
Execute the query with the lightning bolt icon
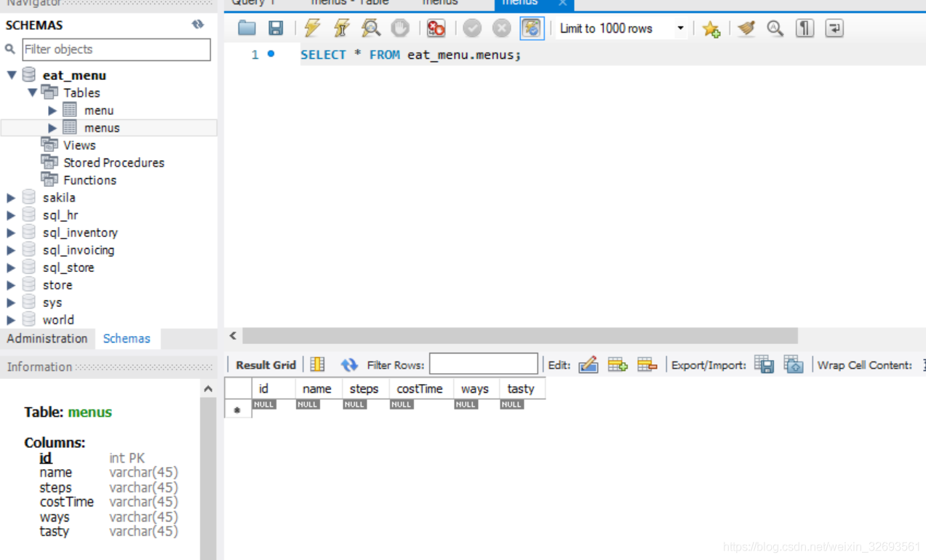[312, 28]
